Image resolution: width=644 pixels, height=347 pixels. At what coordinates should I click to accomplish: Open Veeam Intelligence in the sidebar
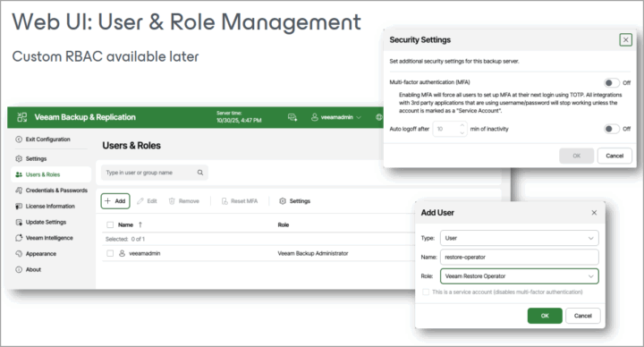pos(44,238)
